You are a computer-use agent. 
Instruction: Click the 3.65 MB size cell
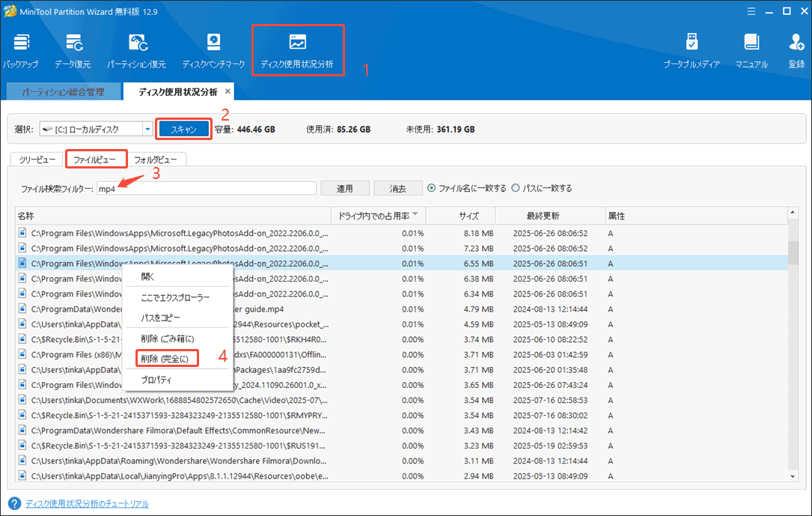click(x=478, y=385)
